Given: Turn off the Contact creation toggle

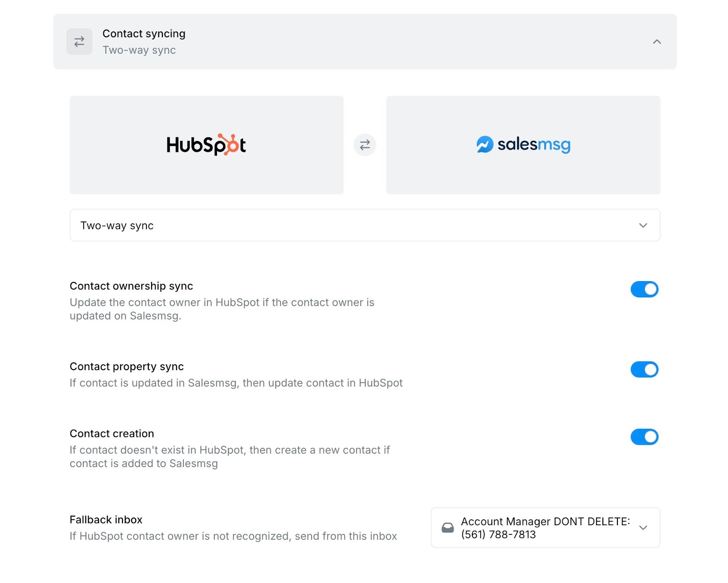Looking at the screenshot, I should click(644, 437).
